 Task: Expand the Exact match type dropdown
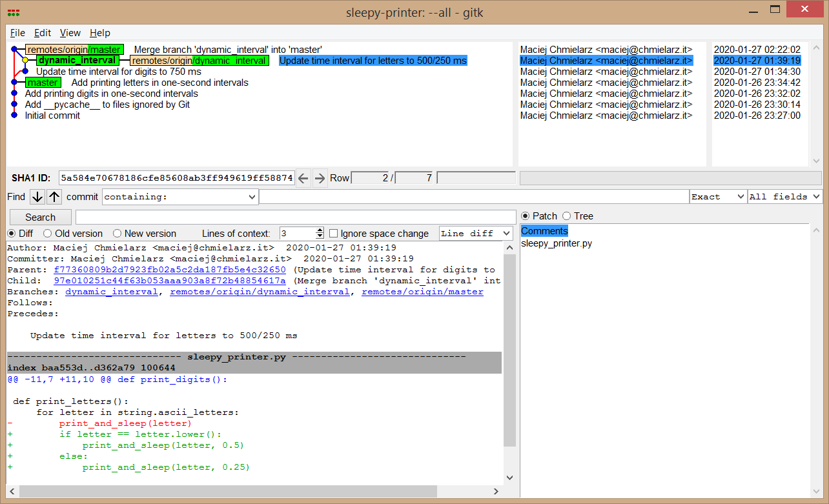pos(717,197)
